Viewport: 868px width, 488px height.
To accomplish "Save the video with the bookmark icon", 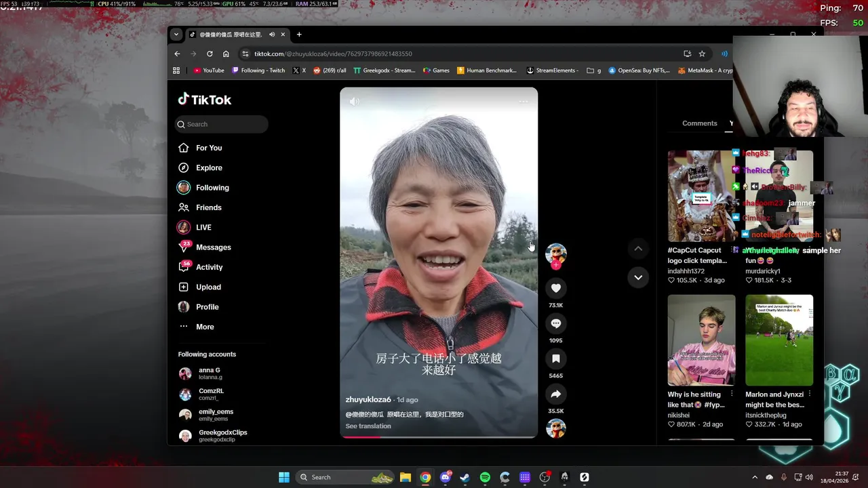I will click(555, 359).
